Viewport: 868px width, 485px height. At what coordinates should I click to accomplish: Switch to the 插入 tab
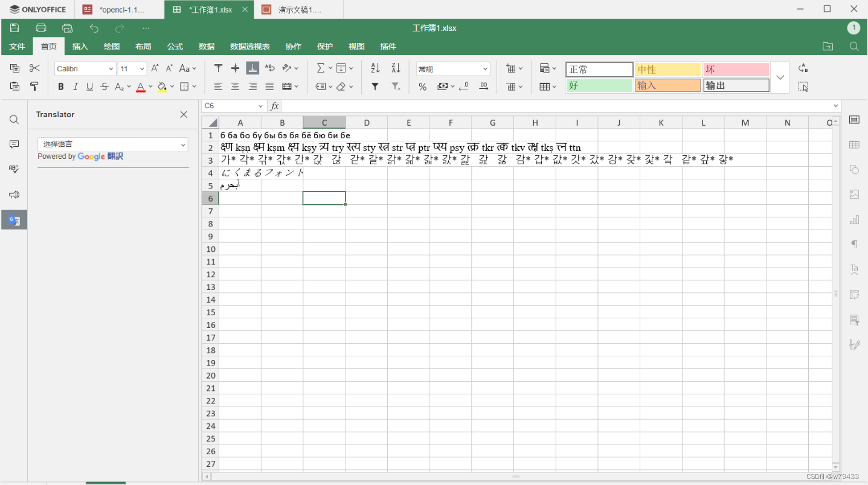(80, 47)
